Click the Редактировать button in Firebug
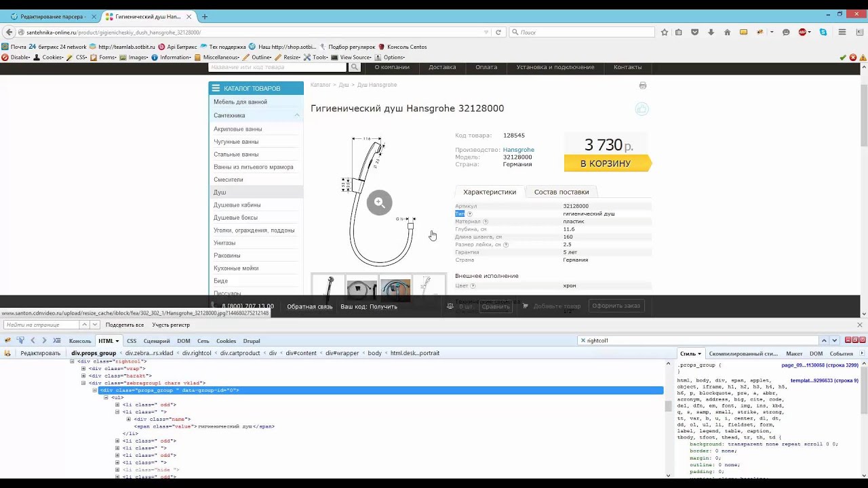 pos(40,353)
